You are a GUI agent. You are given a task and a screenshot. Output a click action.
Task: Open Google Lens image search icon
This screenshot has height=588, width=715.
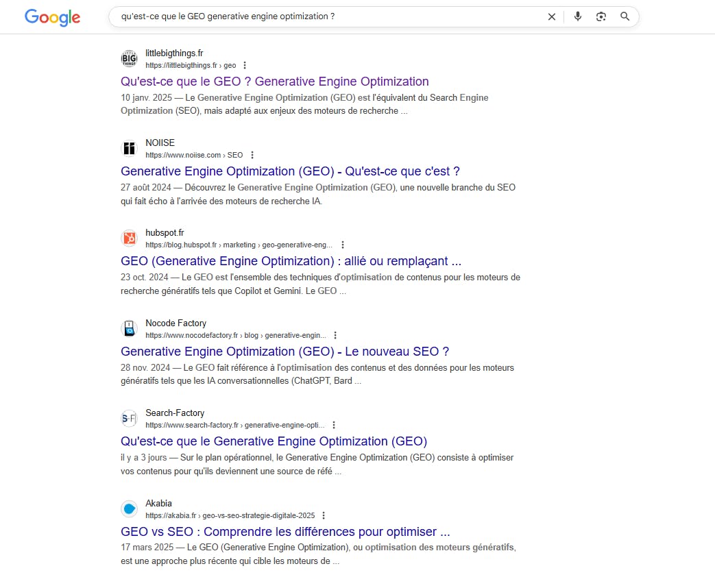(601, 17)
